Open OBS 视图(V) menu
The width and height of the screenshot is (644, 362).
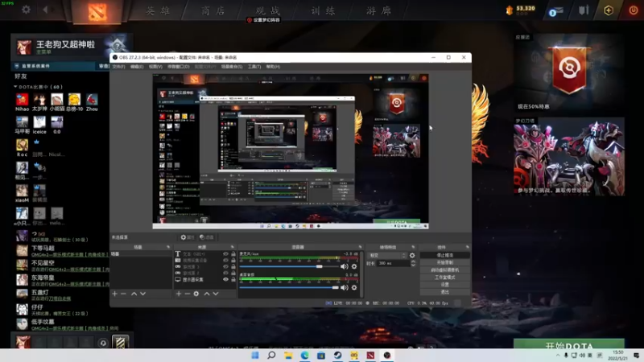point(155,67)
